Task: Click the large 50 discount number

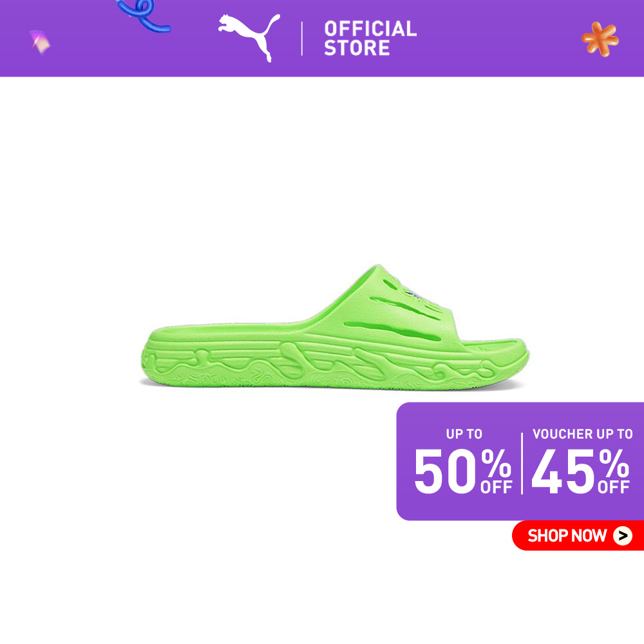Action: coord(445,471)
